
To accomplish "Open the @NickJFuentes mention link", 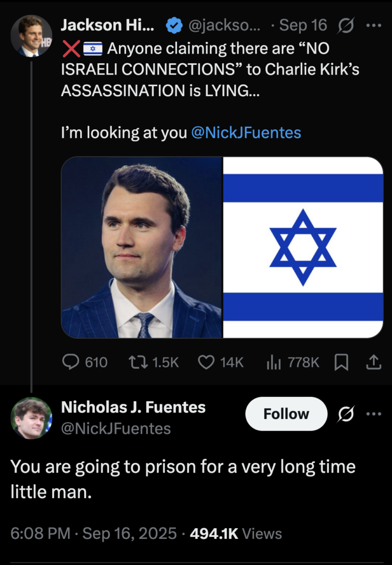I will [x=246, y=133].
